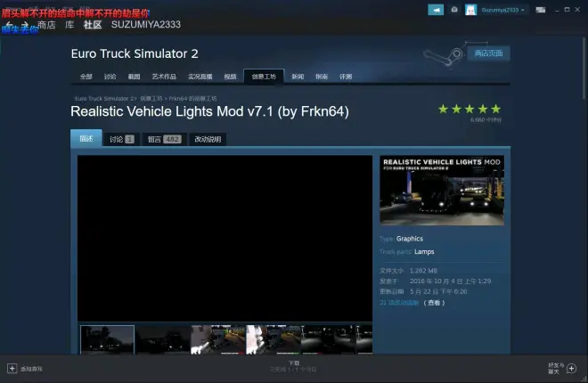588x383 pixels.
Task: Click the five-star rating graphic
Action: tap(469, 109)
